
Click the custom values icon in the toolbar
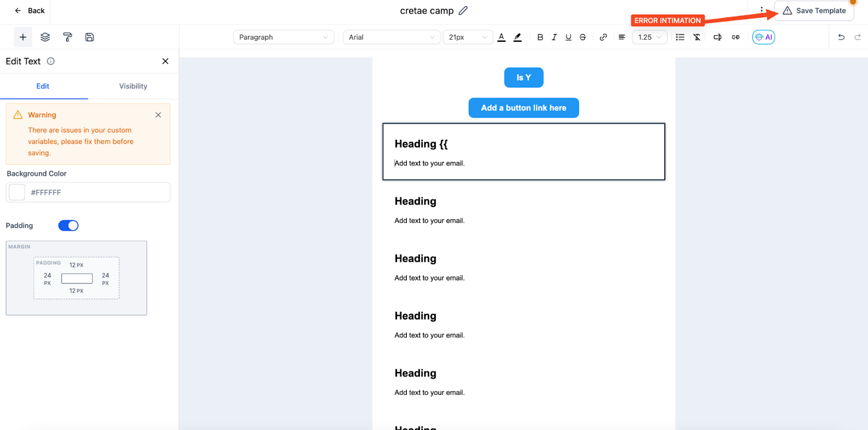pyautogui.click(x=717, y=37)
